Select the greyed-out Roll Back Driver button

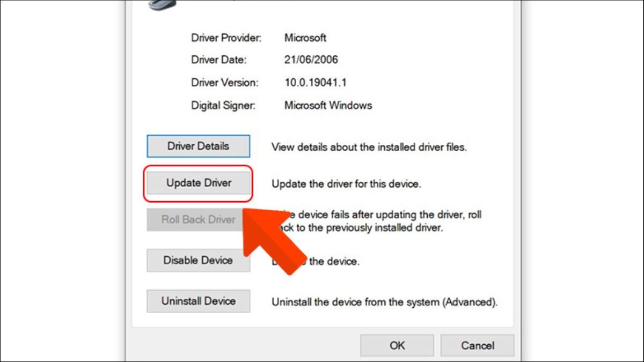tap(198, 220)
